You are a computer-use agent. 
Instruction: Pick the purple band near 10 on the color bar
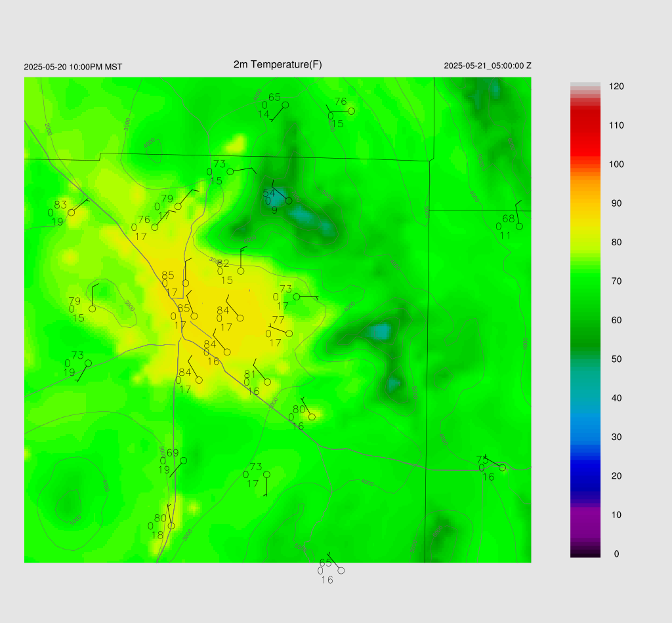click(585, 519)
